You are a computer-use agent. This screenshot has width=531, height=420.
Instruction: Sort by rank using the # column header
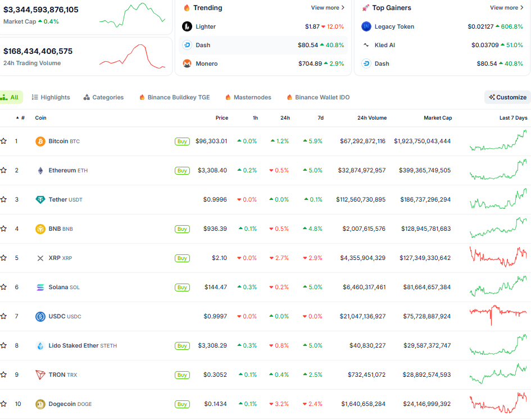pyautogui.click(x=22, y=118)
